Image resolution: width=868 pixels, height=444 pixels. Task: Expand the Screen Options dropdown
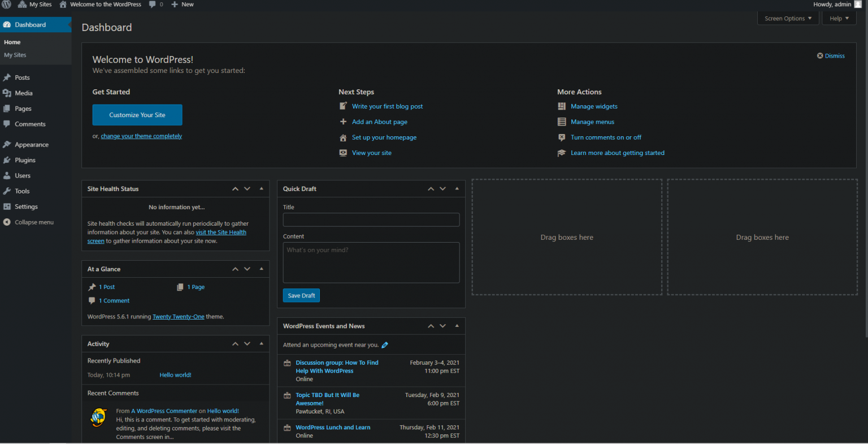[x=788, y=18]
